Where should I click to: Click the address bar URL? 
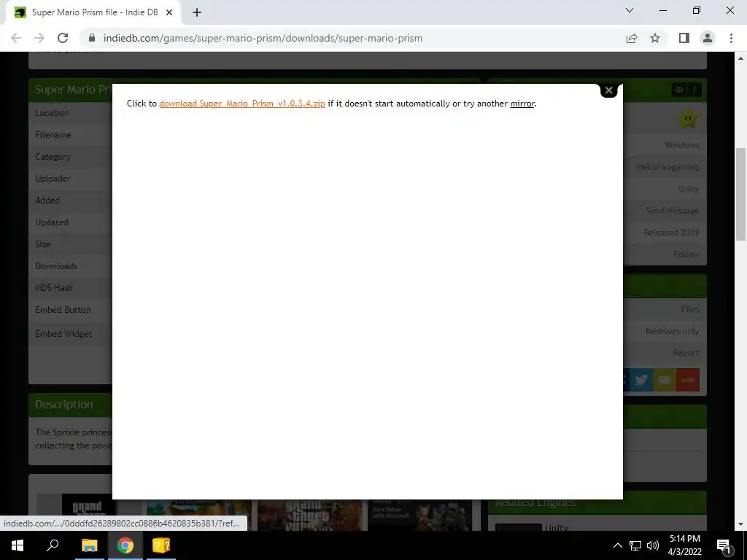pyautogui.click(x=263, y=38)
